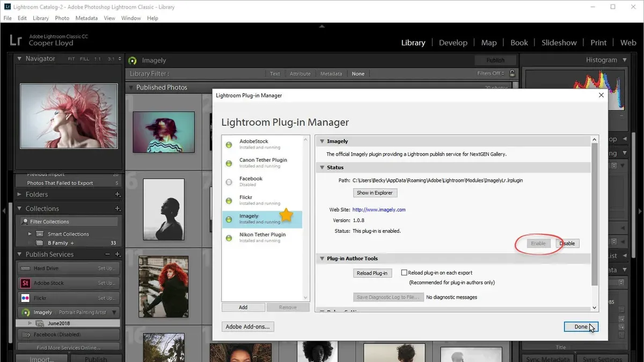
Task: Click Canon Tether Plugin status indicator
Action: tap(229, 162)
